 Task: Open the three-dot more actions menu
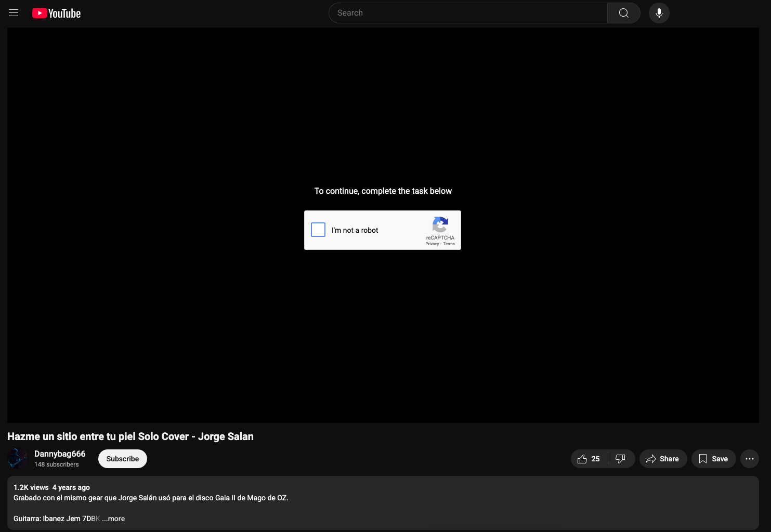pos(750,459)
